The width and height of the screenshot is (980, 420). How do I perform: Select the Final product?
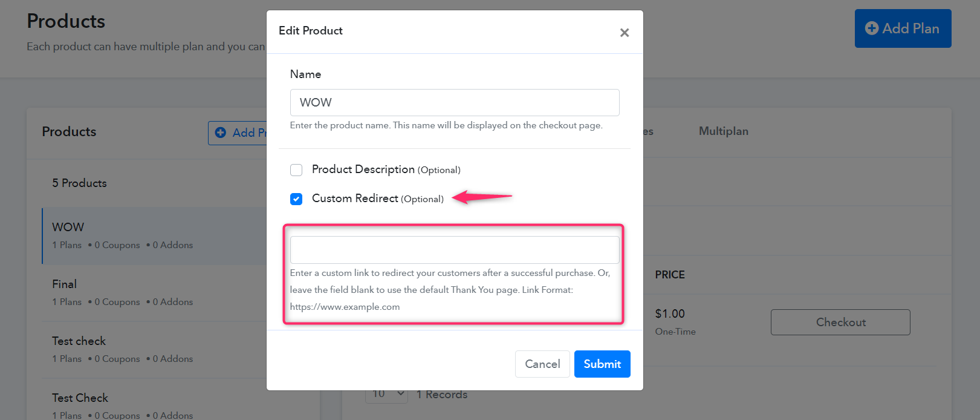click(154, 293)
